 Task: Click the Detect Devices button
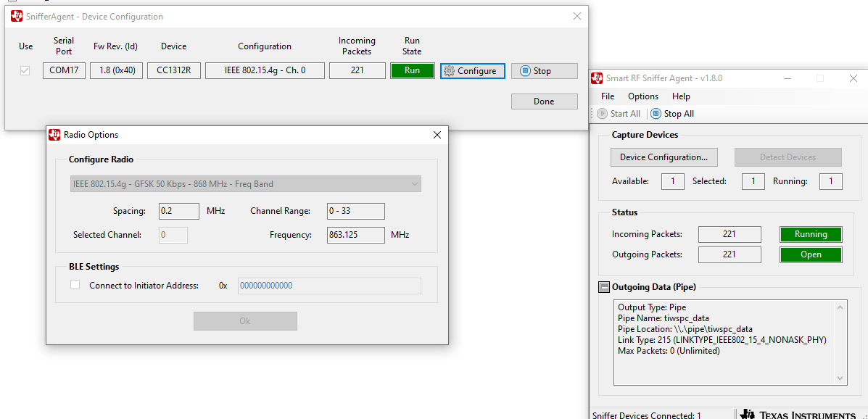pyautogui.click(x=788, y=157)
